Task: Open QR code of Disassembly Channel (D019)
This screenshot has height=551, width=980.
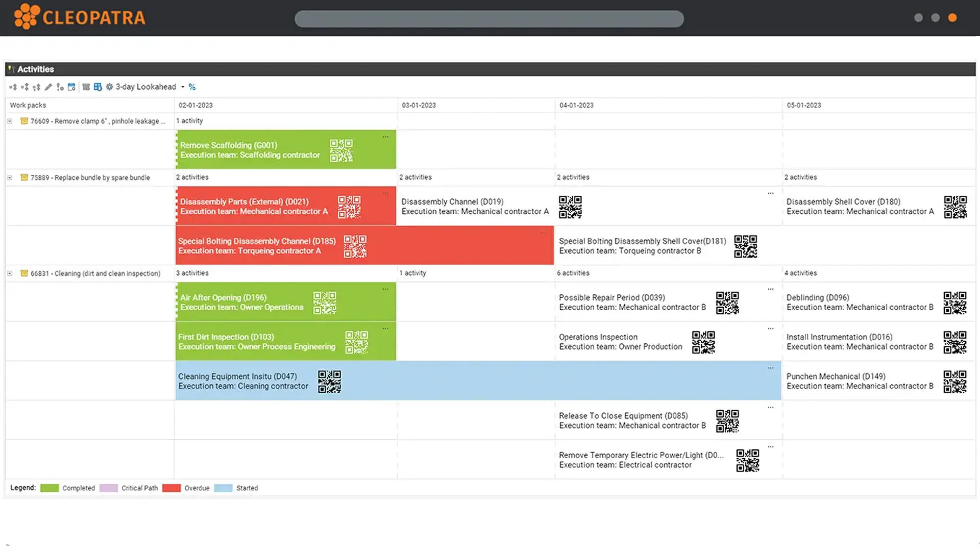Action: tap(570, 207)
